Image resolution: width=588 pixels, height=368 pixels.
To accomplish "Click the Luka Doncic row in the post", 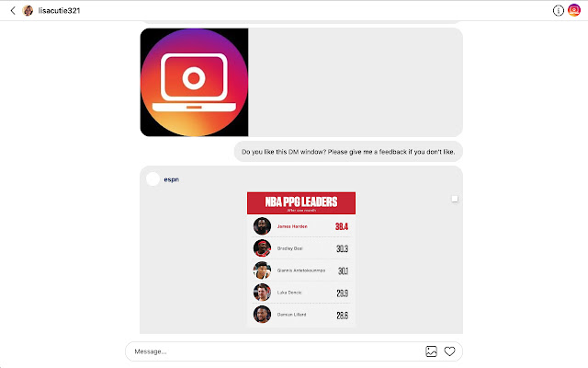I will tap(301, 293).
